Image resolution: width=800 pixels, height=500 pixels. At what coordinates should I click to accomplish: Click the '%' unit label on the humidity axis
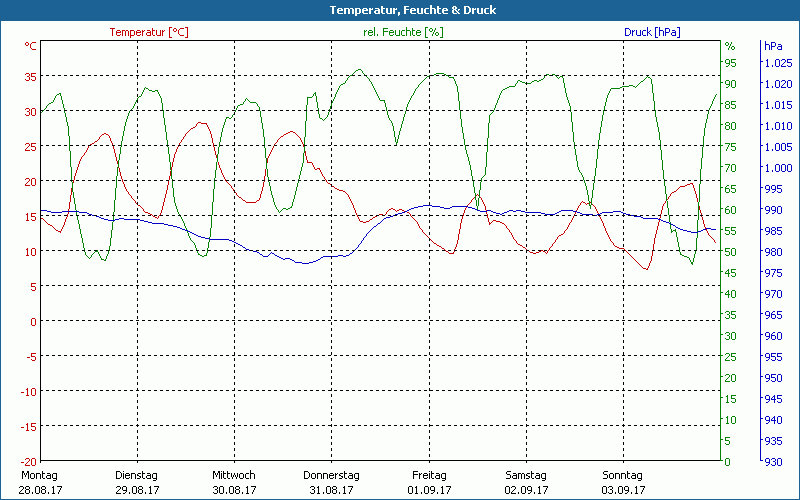730,46
